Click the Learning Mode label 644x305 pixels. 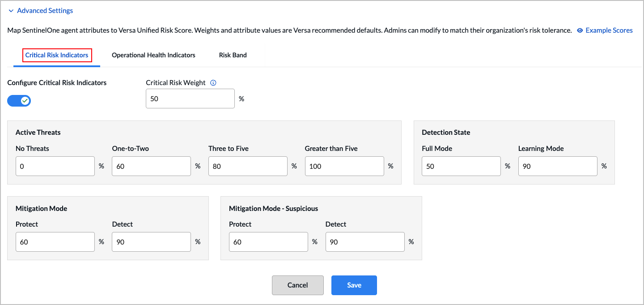[x=541, y=149]
